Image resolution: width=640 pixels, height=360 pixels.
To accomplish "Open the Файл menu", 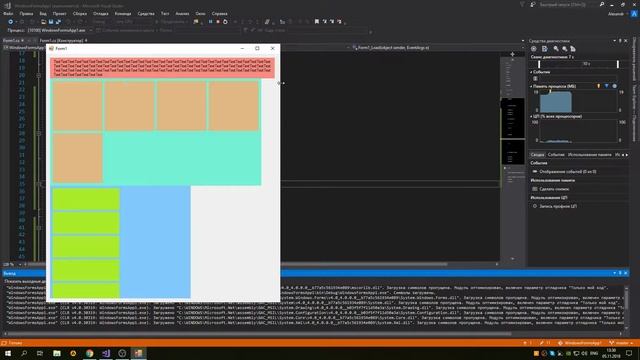I will pyautogui.click(x=8, y=13).
